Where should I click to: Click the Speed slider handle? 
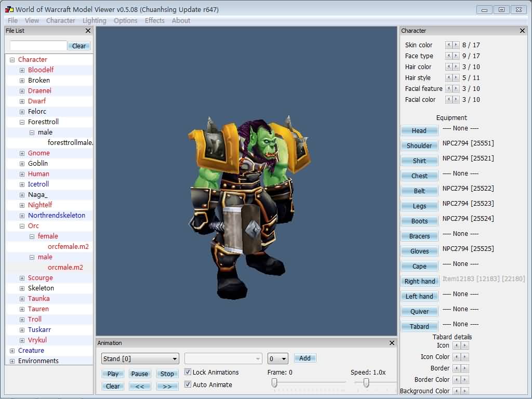point(366,383)
